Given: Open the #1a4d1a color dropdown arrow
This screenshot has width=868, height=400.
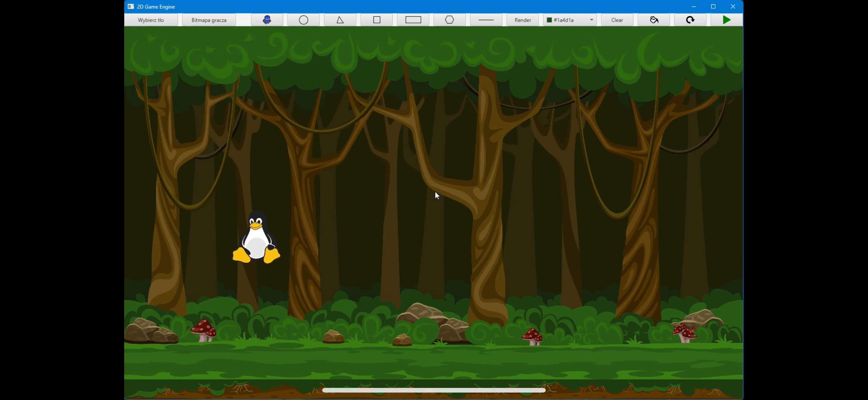Looking at the screenshot, I should click(591, 20).
